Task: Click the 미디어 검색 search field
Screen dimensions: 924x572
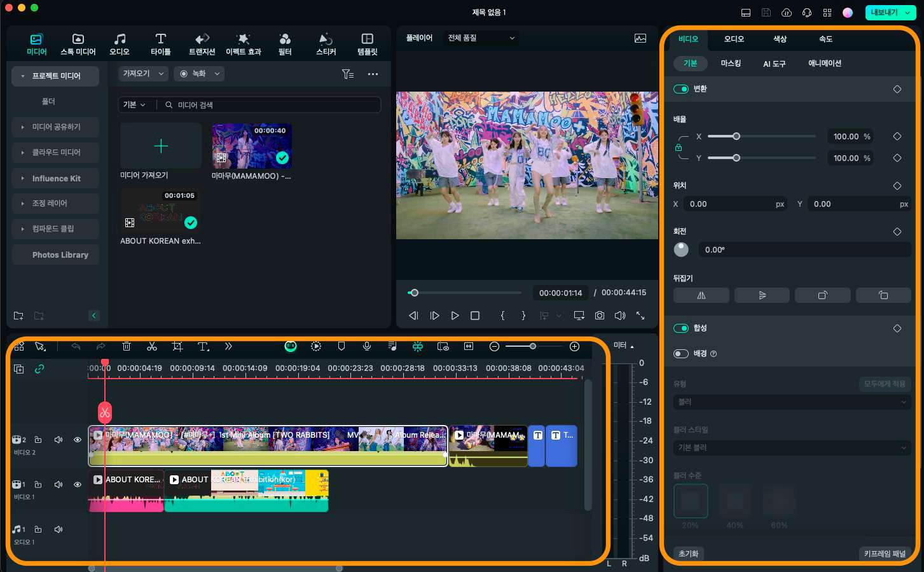Action: [270, 104]
